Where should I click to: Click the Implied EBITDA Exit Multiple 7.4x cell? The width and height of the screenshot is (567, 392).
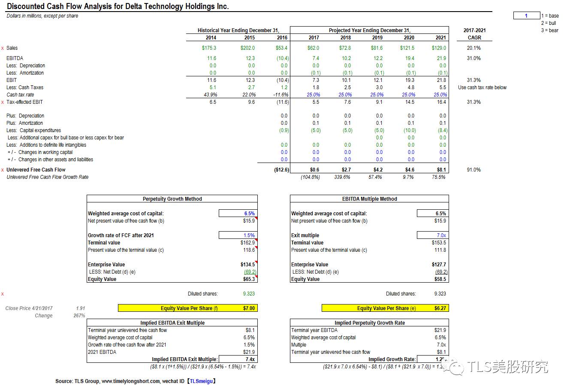point(238,359)
